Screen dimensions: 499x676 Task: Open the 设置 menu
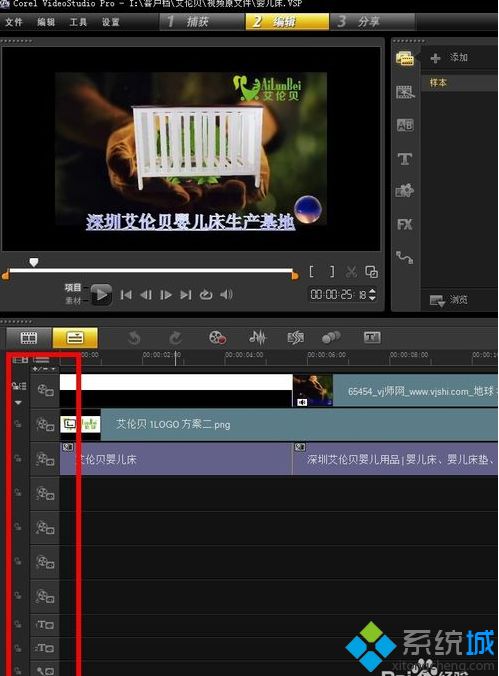tap(110, 22)
